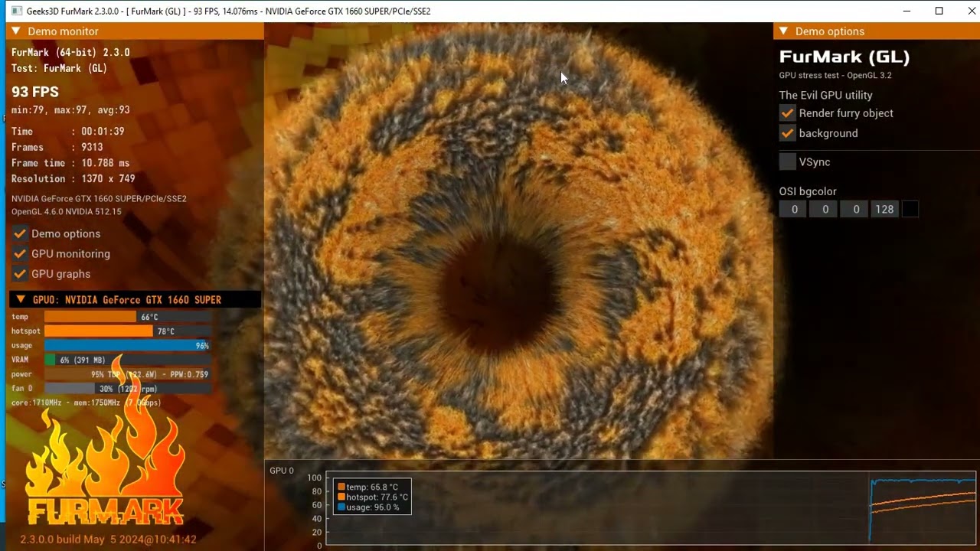
Task: Click the Frame time 10.788 ms line
Action: click(x=70, y=163)
